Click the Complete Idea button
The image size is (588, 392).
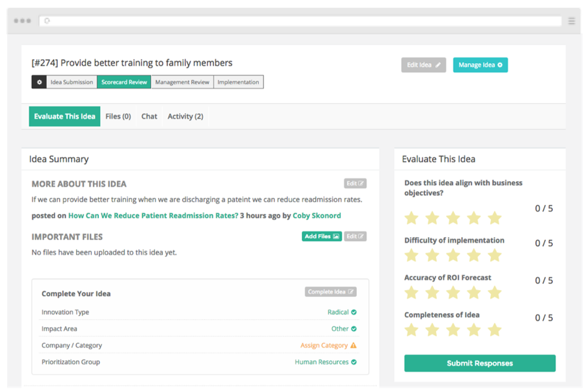click(x=331, y=292)
